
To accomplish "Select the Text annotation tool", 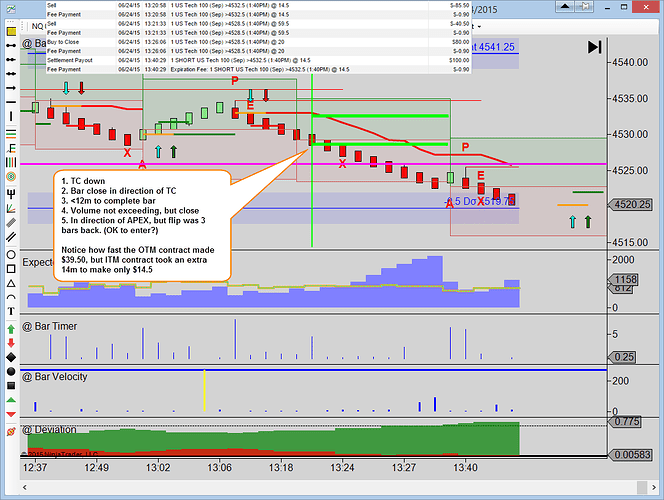I will 11,311.
